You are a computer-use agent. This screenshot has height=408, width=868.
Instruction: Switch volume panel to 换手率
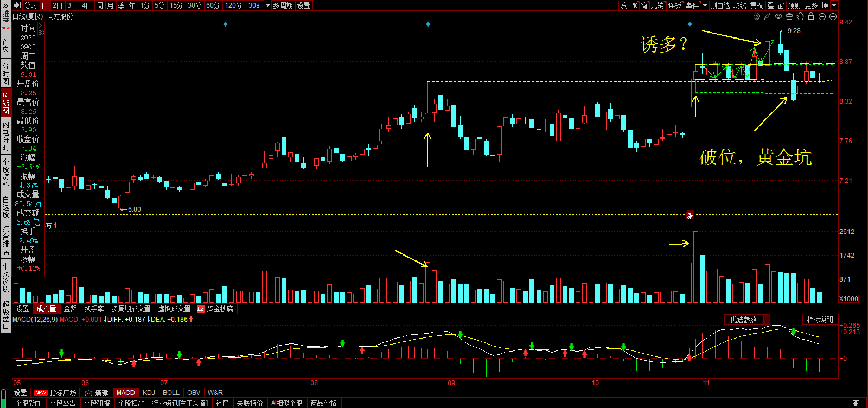coord(94,309)
